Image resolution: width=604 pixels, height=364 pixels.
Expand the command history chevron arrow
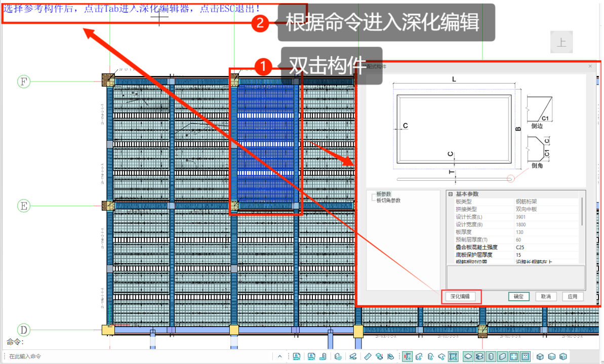tap(279, 357)
